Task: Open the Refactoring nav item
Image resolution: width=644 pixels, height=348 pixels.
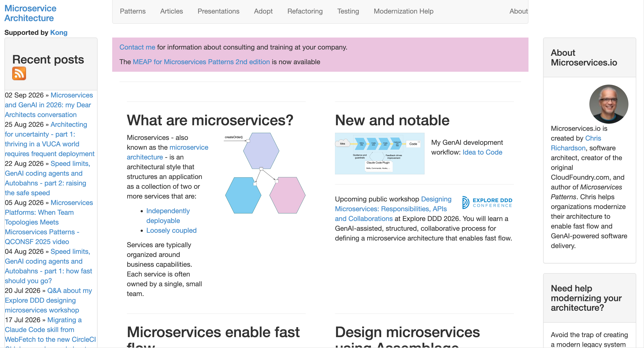Action: click(x=305, y=11)
